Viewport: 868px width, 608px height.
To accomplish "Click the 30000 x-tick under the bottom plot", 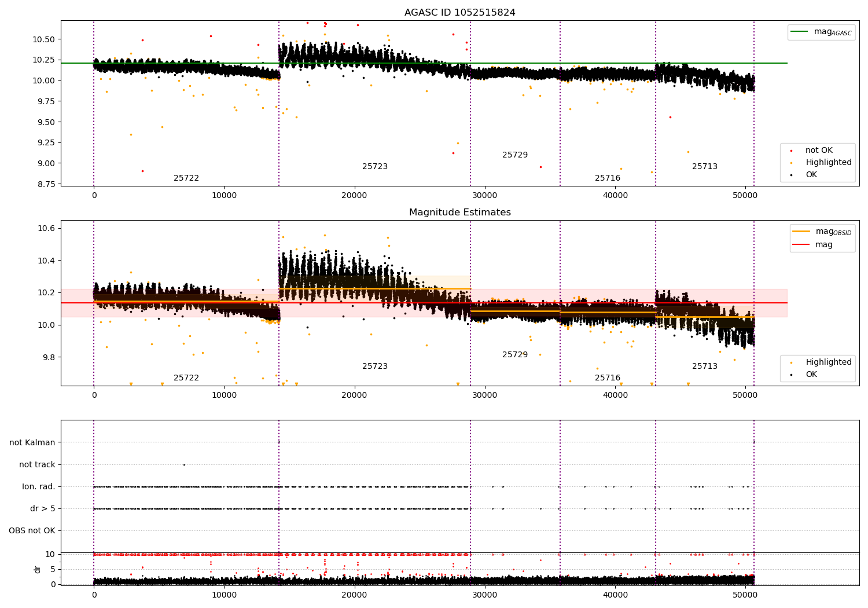I will pyautogui.click(x=485, y=595).
